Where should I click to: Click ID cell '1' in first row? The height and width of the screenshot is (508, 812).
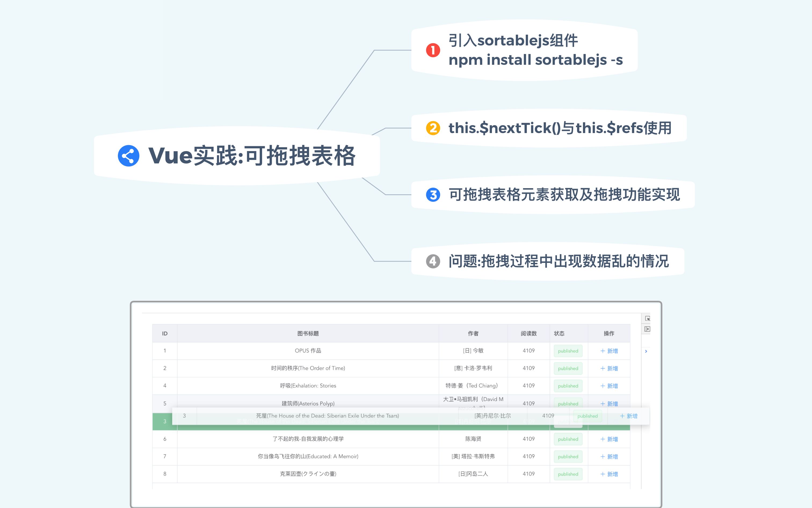click(x=165, y=350)
